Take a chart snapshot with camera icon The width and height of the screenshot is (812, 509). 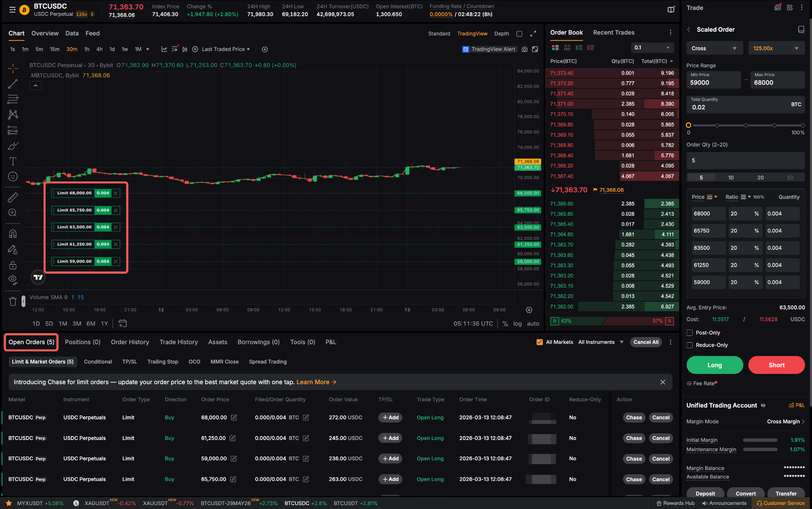click(525, 49)
